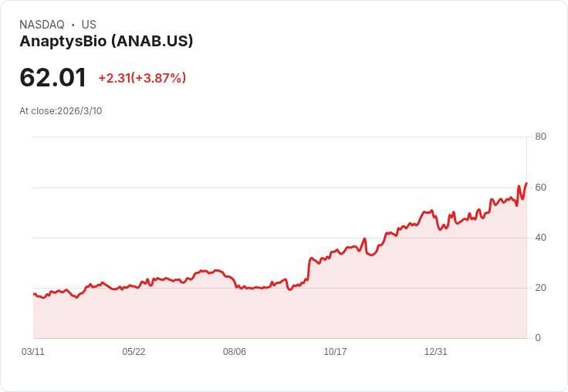This screenshot has height=392, width=568.
Task: Select the 05/22 date on x-axis
Action: [134, 352]
